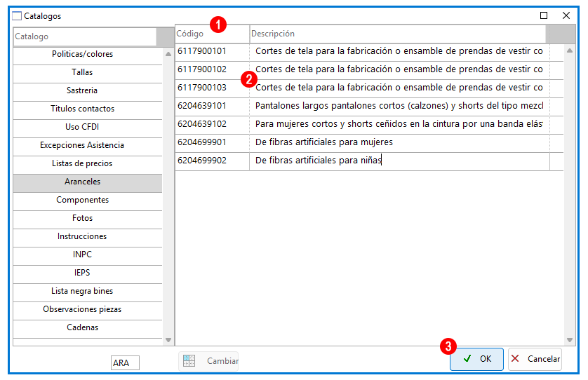Select the Fotos catalog
This screenshot has height=380, width=588.
tap(88, 218)
